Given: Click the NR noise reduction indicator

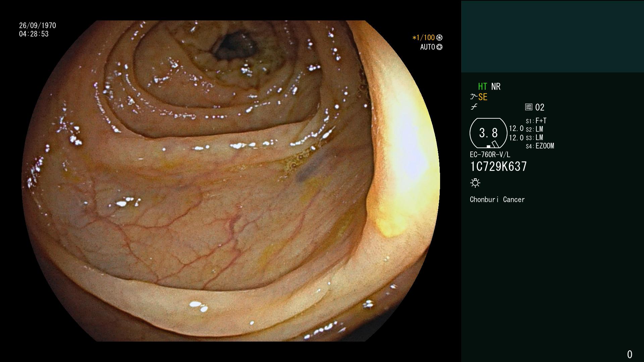Looking at the screenshot, I should 496,86.
